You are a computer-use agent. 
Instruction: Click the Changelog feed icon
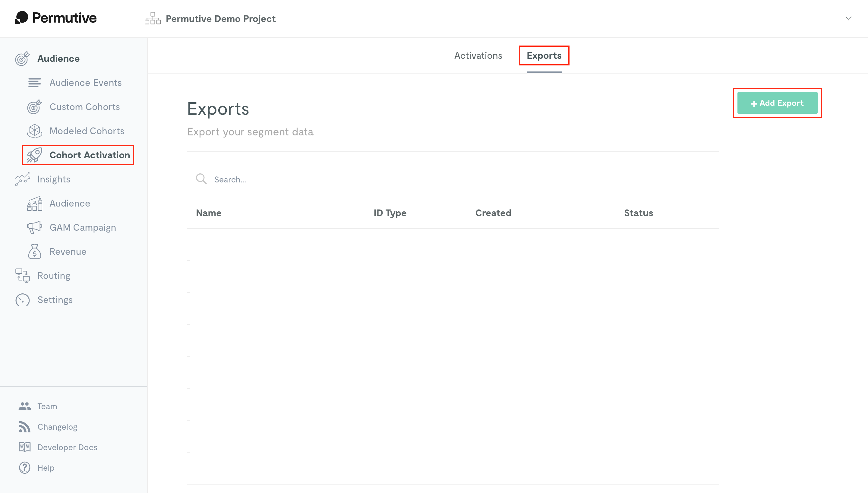pyautogui.click(x=25, y=427)
